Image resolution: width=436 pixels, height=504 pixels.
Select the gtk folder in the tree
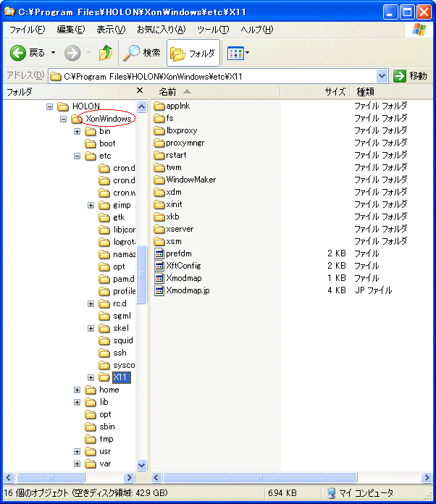112,218
